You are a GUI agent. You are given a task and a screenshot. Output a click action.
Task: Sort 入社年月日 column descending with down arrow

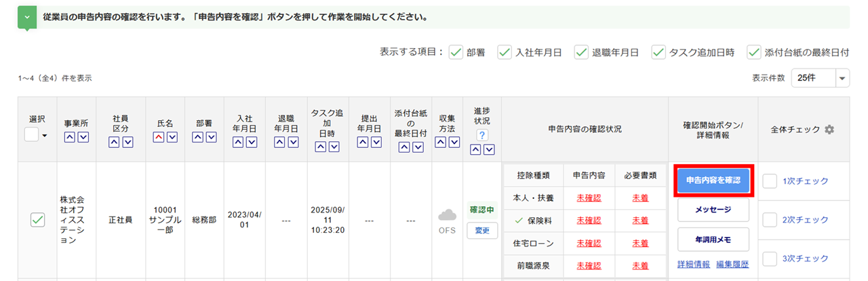tap(251, 143)
